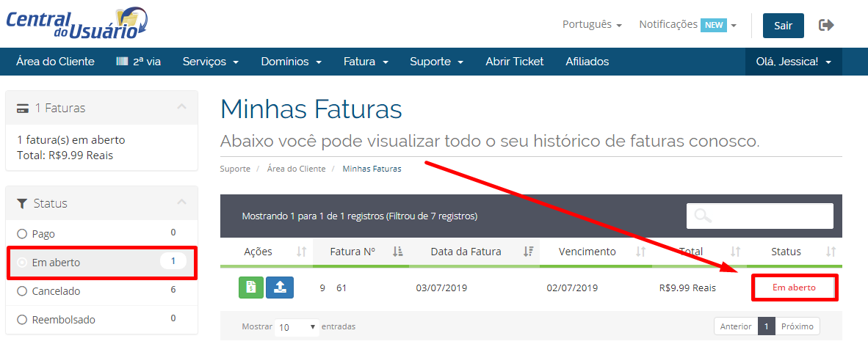Click the logout arrow icon
Screen dimensions: 868x344
tap(826, 26)
